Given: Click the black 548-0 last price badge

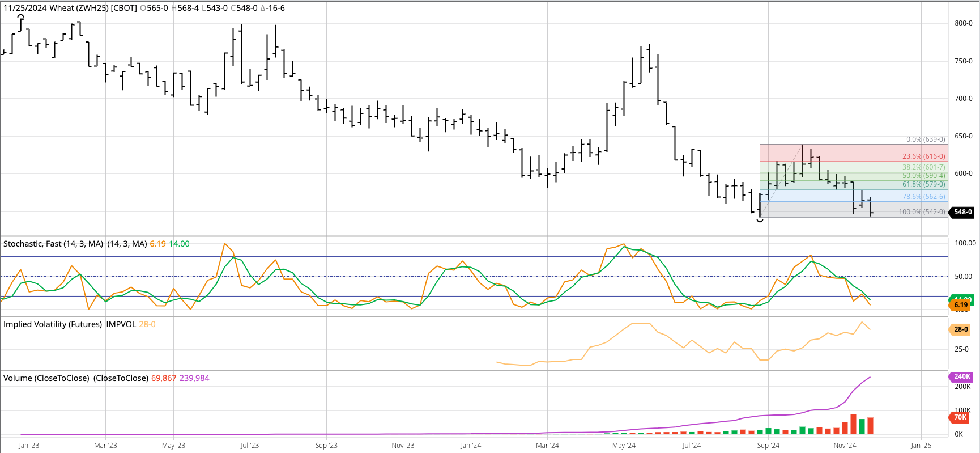Looking at the screenshot, I should (962, 212).
